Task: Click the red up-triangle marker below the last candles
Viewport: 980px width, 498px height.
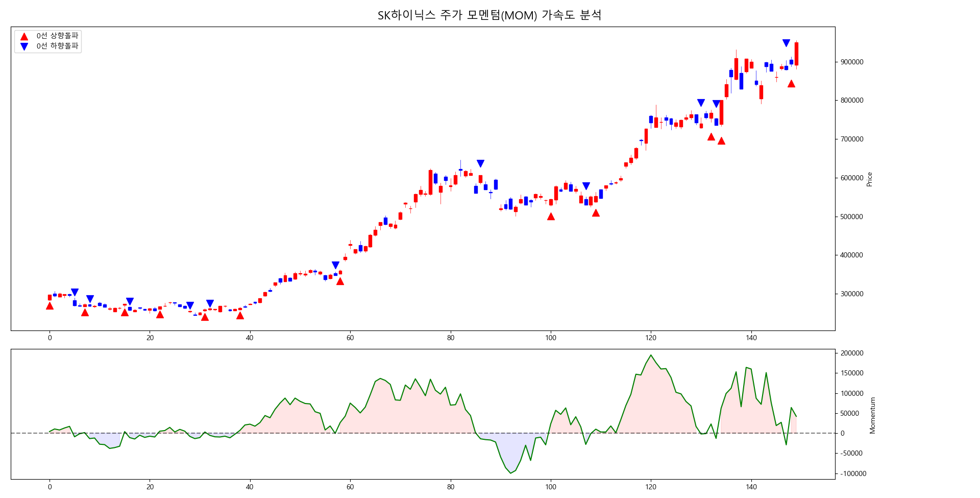Action: pos(791,83)
